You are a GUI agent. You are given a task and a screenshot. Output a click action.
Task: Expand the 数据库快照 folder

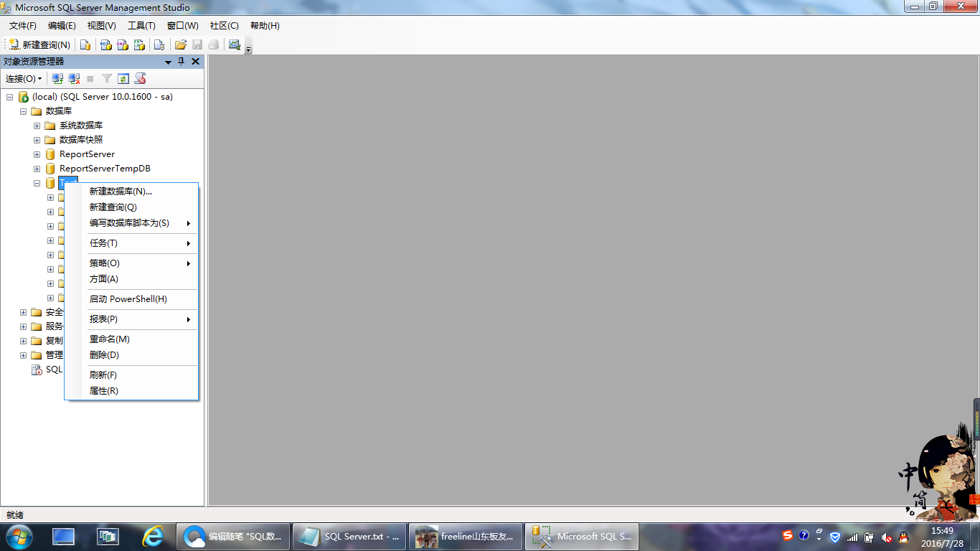tap(37, 140)
